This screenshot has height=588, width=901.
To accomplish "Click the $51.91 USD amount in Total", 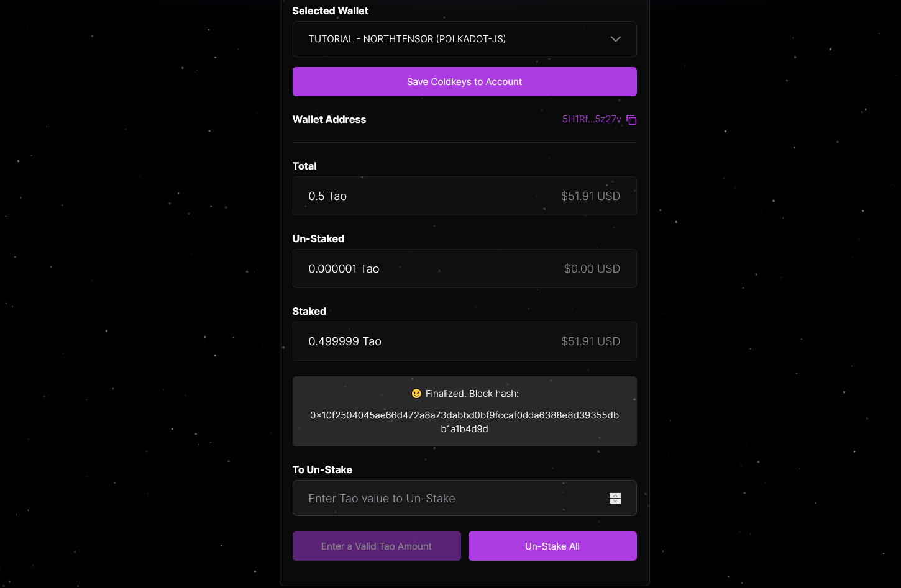I will point(590,196).
